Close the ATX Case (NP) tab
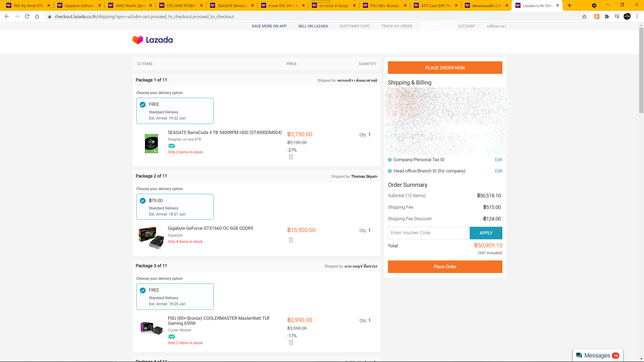Image resolution: width=644 pixels, height=362 pixels. pos(456,6)
